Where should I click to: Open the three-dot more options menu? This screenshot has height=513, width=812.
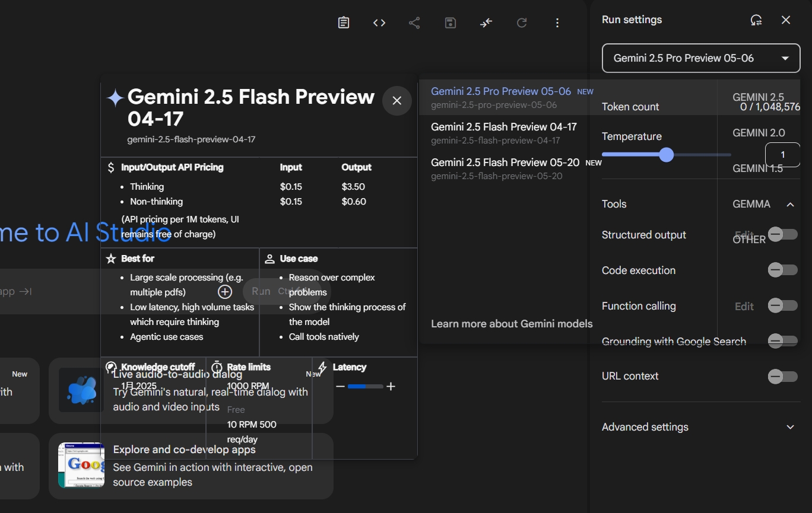click(x=557, y=23)
